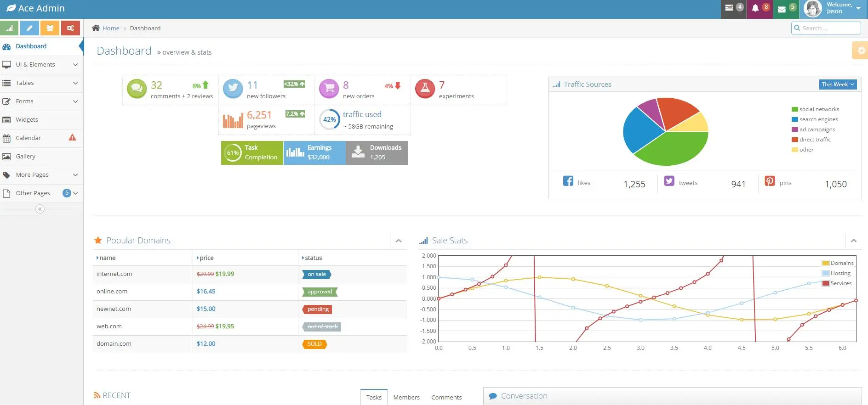The height and width of the screenshot is (405, 868).
Task: Collapse the Sale Stats widget
Action: pos(854,241)
